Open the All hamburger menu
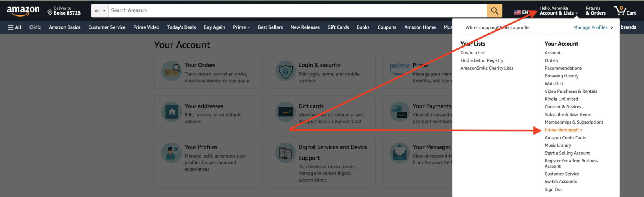Viewport: 644px width, 197px height. [x=14, y=27]
